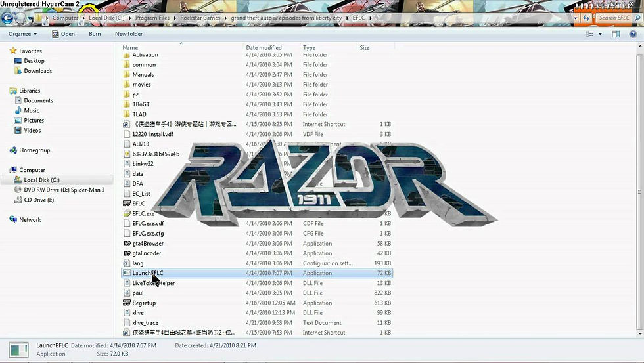
Task: Sort by the Name column header
Action: [130, 47]
